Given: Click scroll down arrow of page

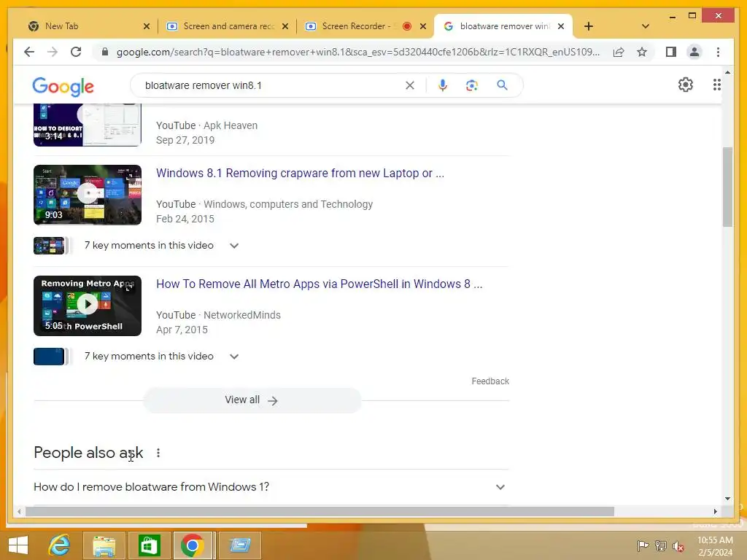Looking at the screenshot, I should tap(727, 499).
